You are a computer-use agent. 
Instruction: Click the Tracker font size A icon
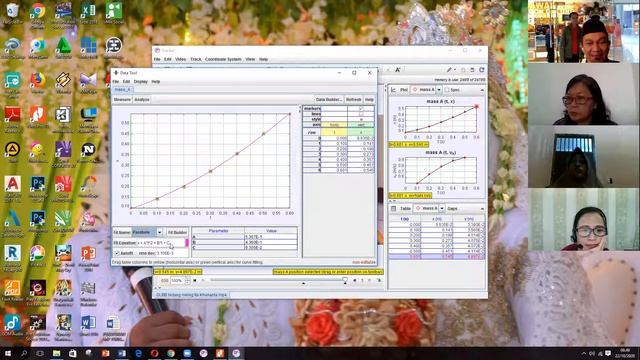pyautogui.click(x=397, y=70)
